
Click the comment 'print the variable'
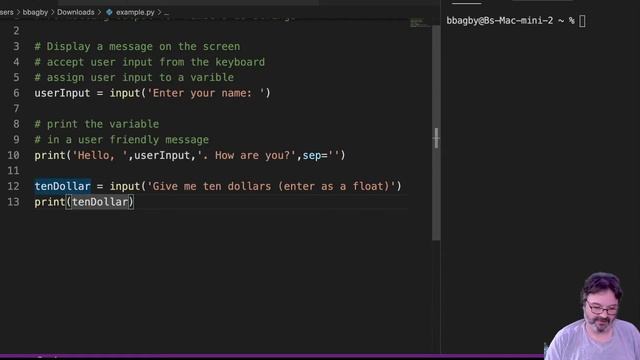[x=97, y=124]
